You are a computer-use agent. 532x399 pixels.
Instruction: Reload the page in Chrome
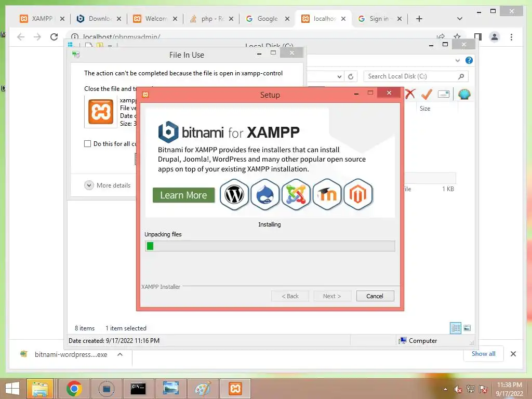click(x=54, y=37)
